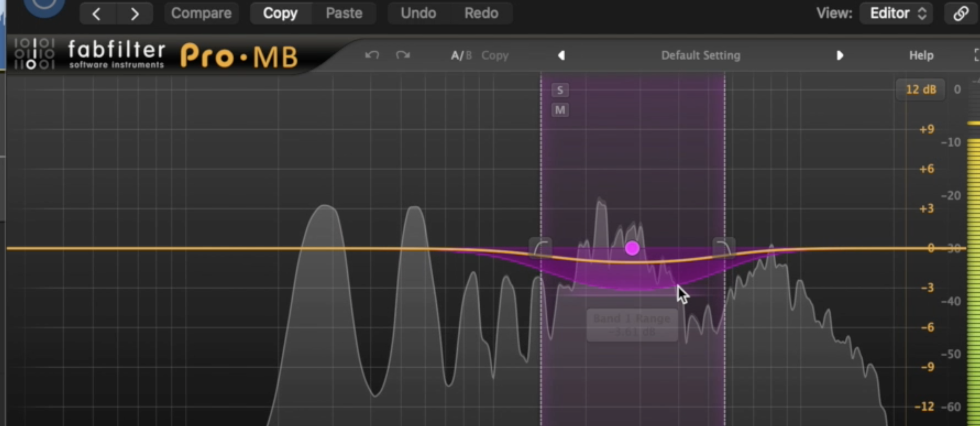Image resolution: width=980 pixels, height=426 pixels.
Task: Open the Help menu
Action: [921, 55]
